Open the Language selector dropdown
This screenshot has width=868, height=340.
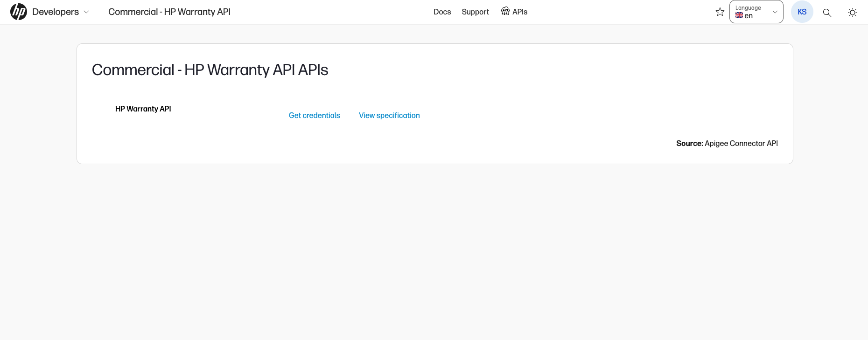tap(756, 12)
